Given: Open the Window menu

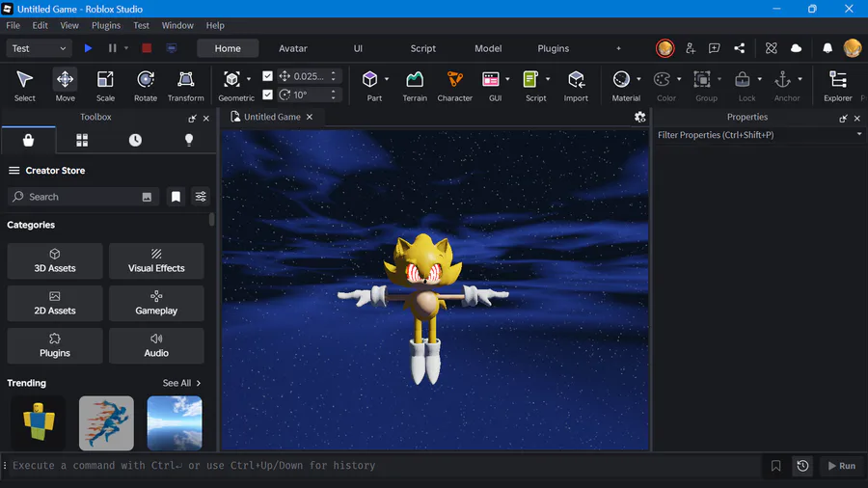Looking at the screenshot, I should pos(177,25).
